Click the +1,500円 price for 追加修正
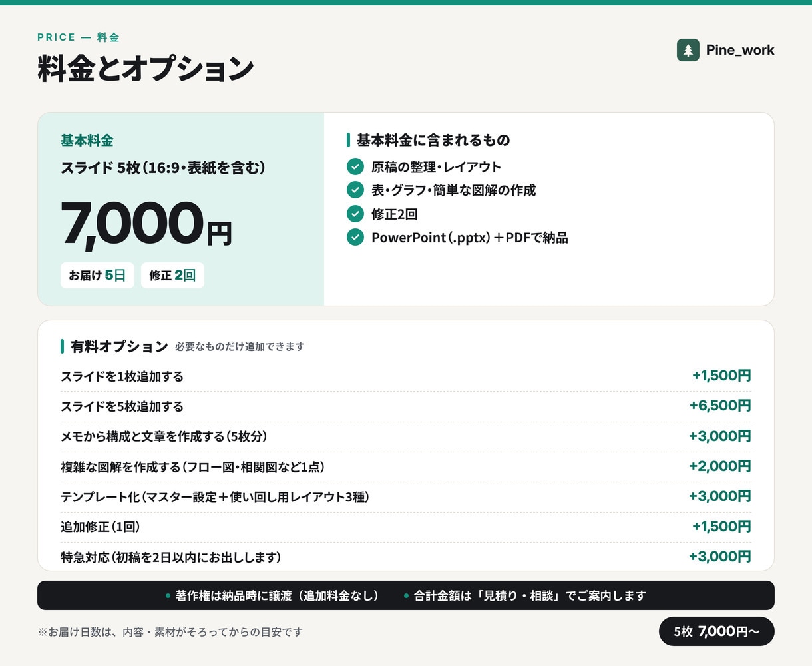This screenshot has height=666, width=812. 721,527
